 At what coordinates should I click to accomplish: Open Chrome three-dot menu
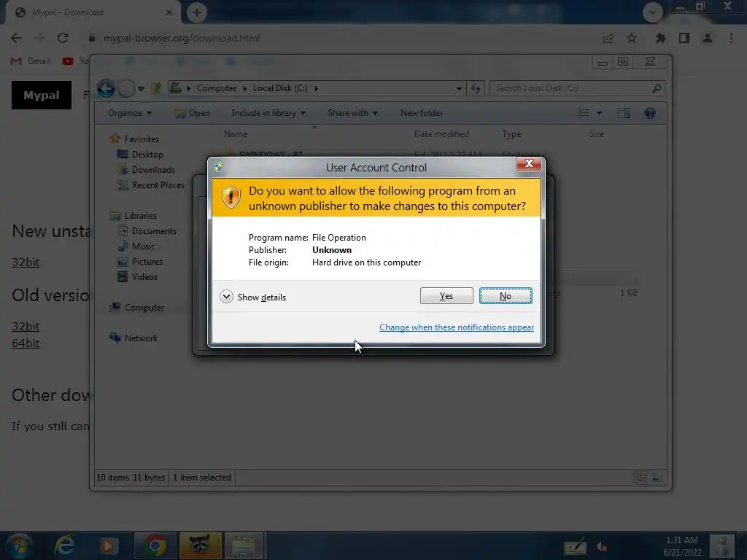point(731,38)
